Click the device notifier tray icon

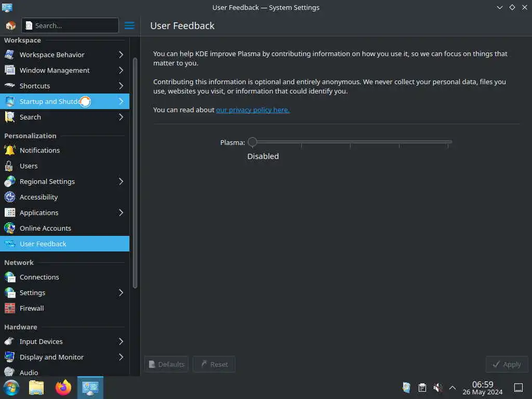[406, 388]
